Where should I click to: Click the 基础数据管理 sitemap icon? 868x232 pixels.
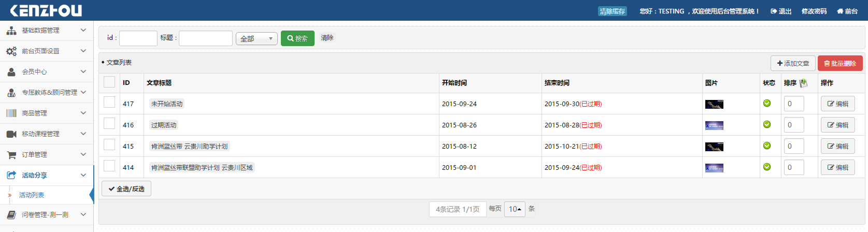pos(11,31)
